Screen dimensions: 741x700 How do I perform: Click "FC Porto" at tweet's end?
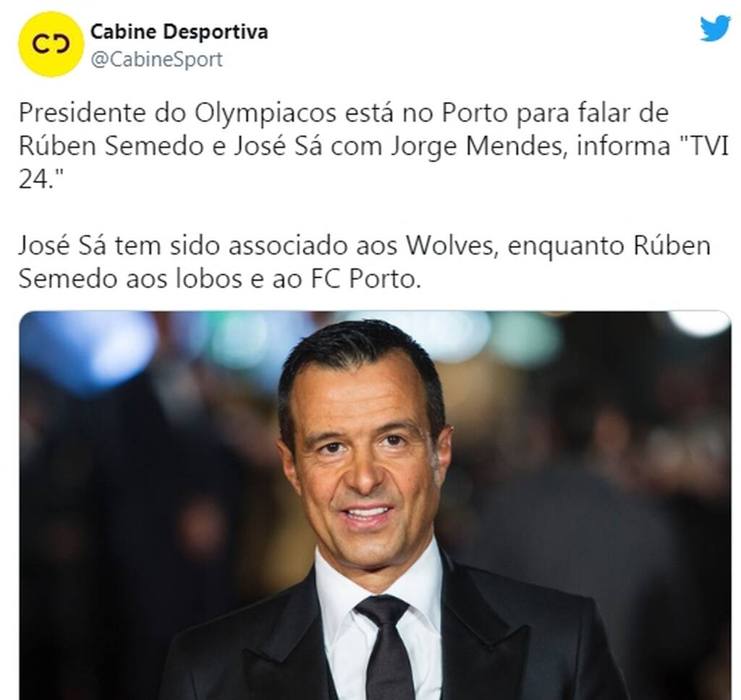[365, 279]
